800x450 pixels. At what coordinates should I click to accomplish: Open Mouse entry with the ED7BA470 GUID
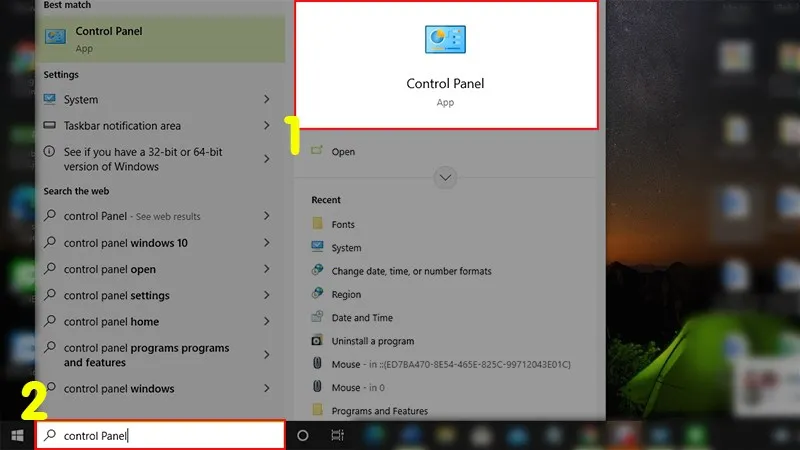[x=451, y=364]
